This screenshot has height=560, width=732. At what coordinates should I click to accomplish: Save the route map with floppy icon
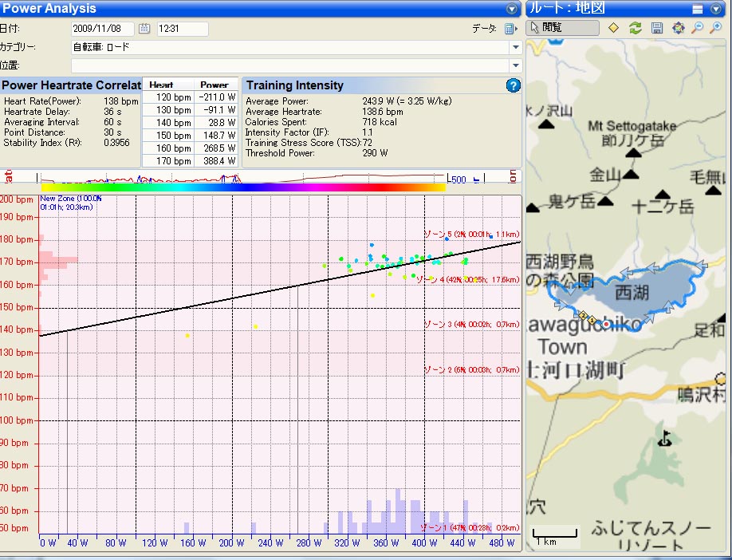[x=657, y=28]
